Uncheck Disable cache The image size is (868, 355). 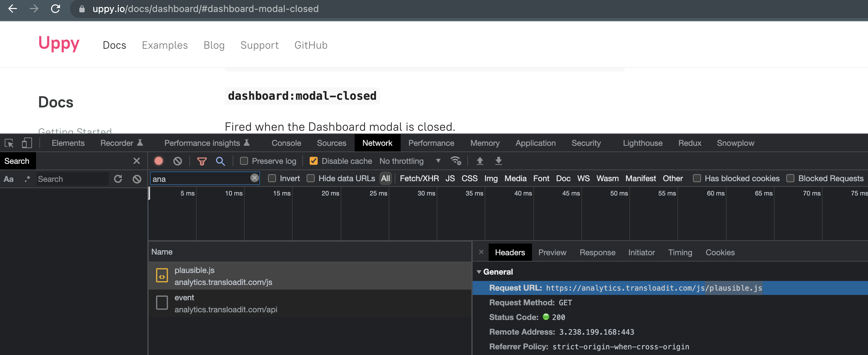click(313, 161)
